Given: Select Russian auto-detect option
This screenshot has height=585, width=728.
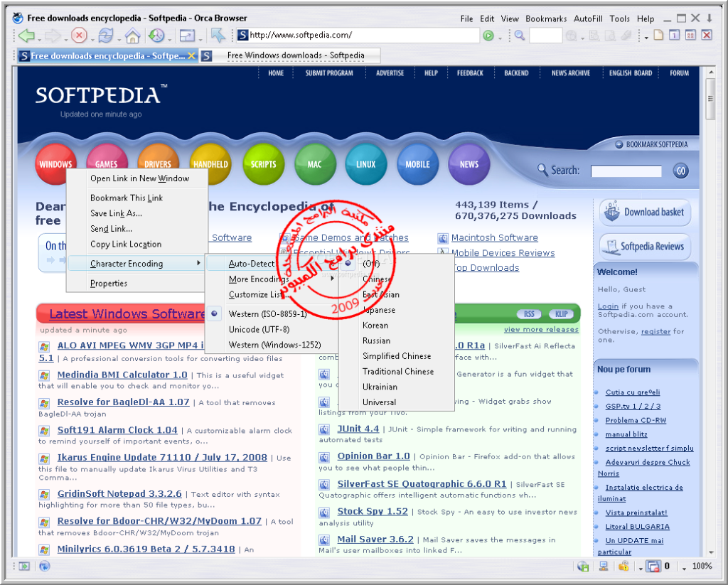Looking at the screenshot, I should coord(396,340).
